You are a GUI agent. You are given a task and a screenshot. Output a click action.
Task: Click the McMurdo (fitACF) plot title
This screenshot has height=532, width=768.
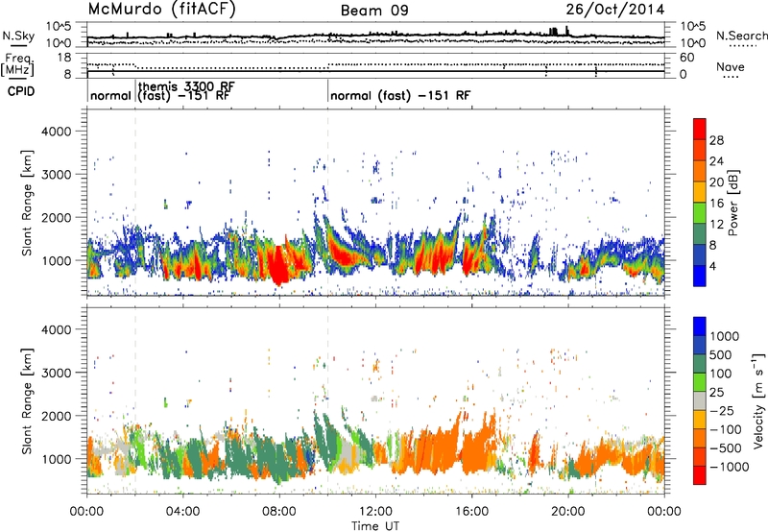click(161, 10)
